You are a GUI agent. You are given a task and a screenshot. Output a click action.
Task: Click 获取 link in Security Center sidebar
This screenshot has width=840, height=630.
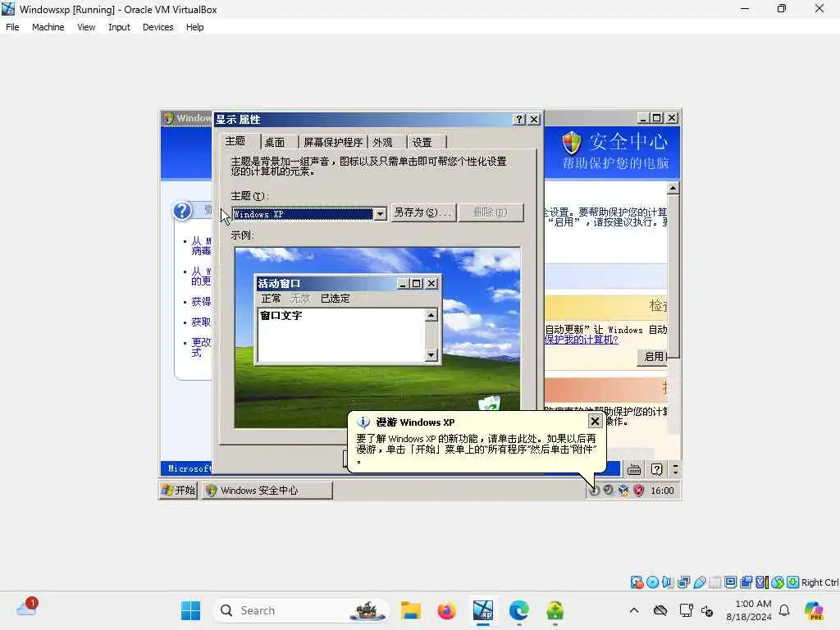pyautogui.click(x=202, y=322)
